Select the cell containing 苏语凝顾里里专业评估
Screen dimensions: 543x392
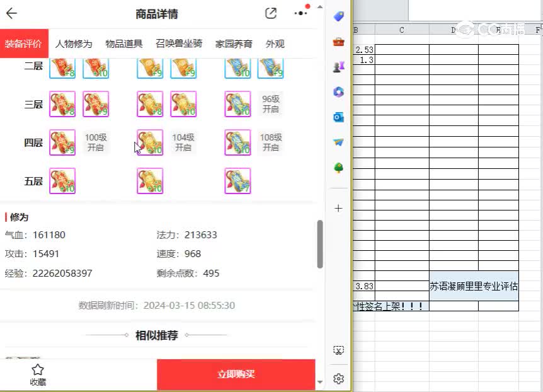click(471, 287)
